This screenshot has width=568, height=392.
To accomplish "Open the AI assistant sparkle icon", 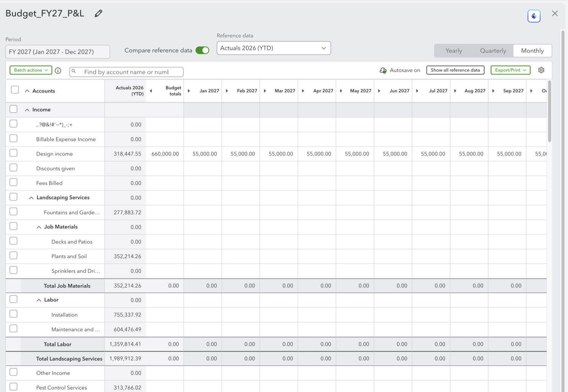I will pos(534,16).
